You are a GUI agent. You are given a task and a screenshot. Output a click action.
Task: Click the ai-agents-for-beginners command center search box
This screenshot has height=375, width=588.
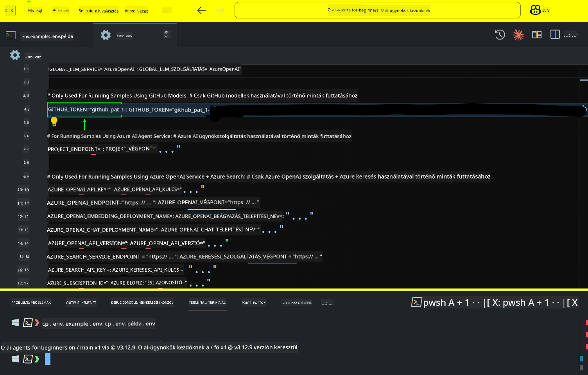tap(377, 11)
